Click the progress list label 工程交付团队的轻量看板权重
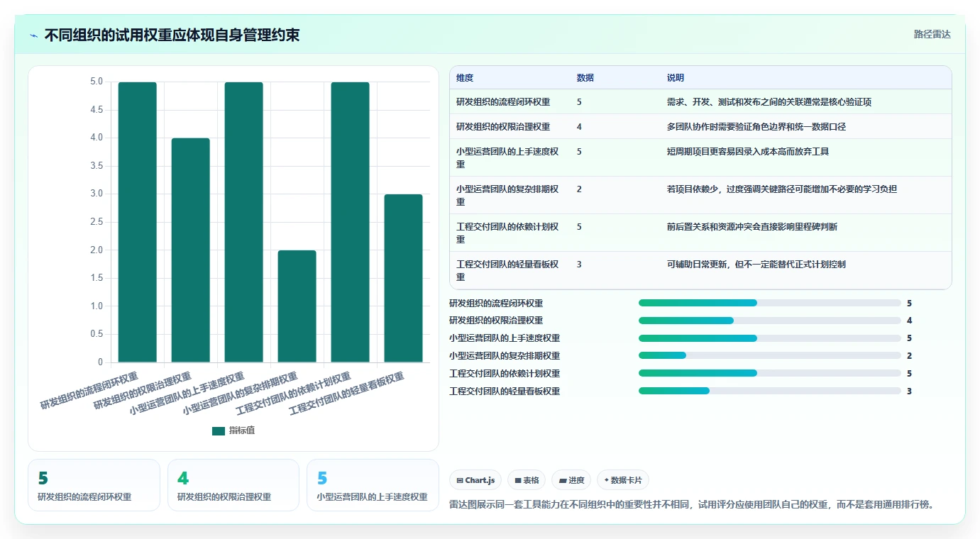 point(505,391)
